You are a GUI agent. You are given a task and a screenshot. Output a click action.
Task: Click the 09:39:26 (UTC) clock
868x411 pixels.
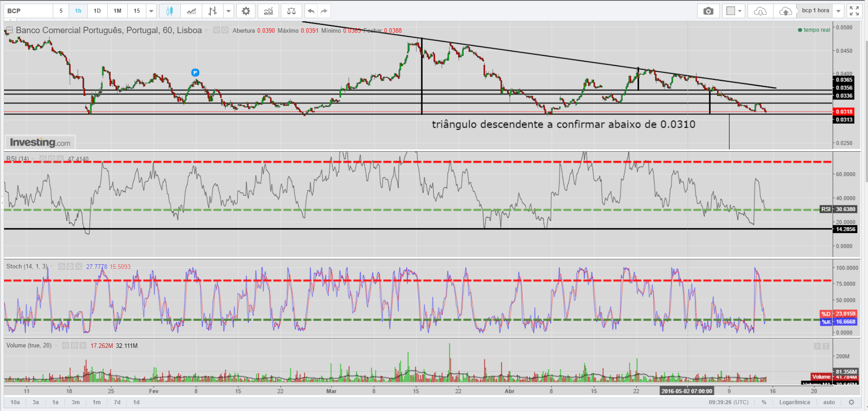click(728, 402)
